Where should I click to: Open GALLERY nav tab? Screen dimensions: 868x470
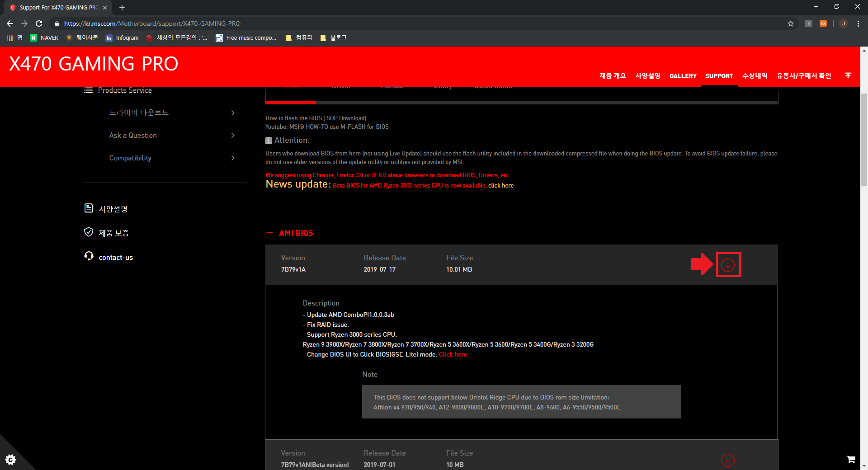click(683, 76)
